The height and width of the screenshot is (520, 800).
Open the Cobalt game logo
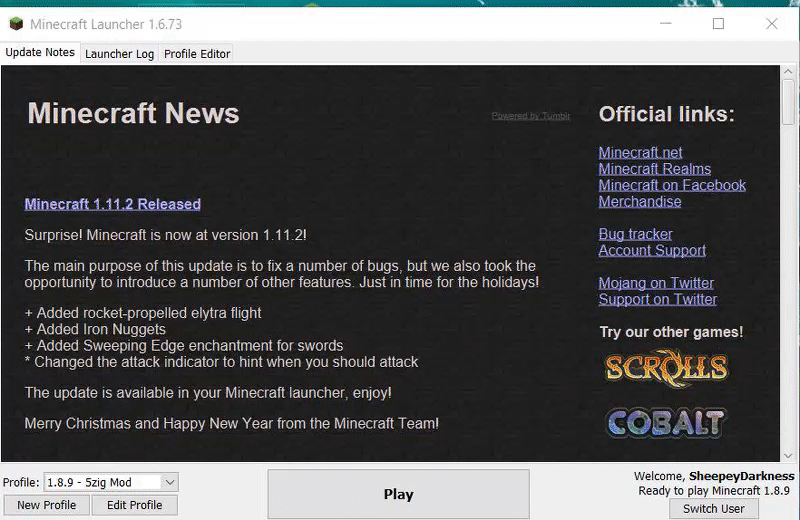(666, 423)
